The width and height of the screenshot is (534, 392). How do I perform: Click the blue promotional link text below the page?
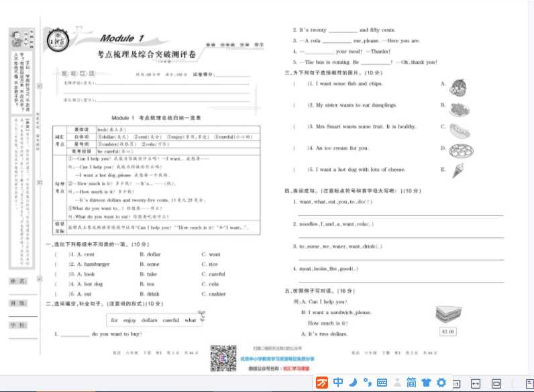pyautogui.click(x=277, y=358)
